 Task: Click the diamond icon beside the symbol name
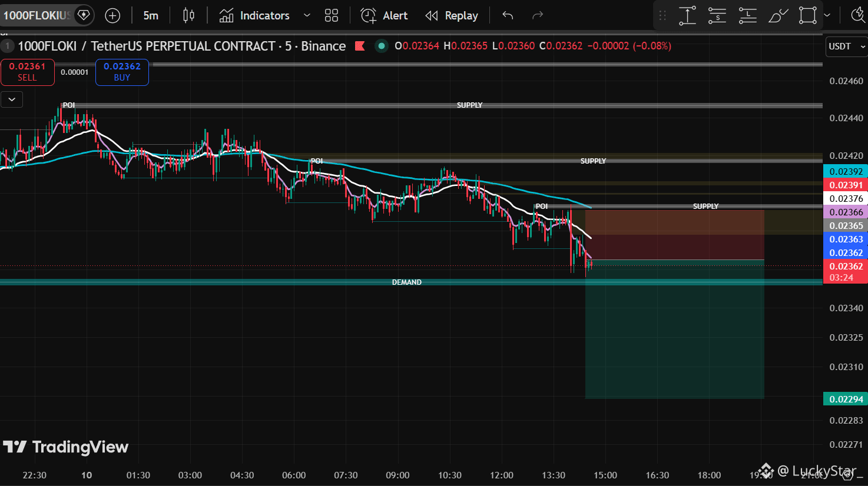click(x=84, y=15)
